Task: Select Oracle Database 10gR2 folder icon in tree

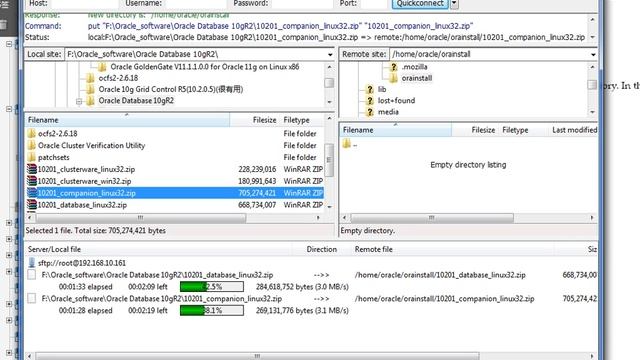Action: click(91, 101)
